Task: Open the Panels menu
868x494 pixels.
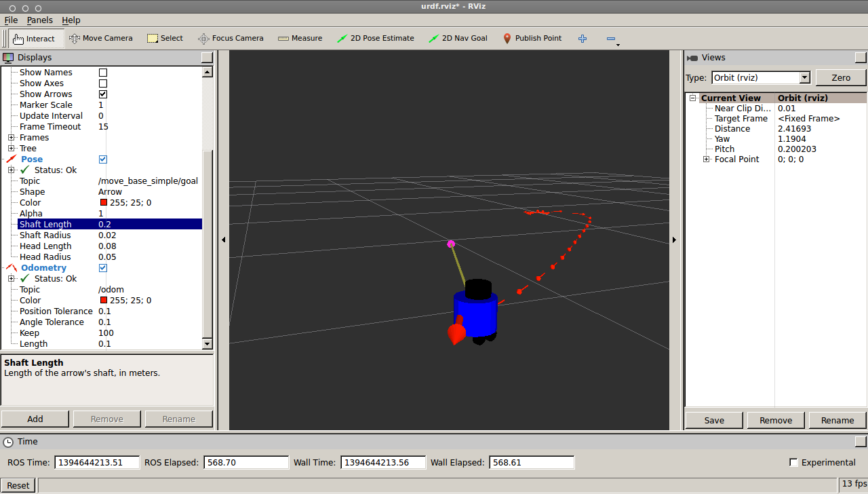Action: tap(39, 20)
